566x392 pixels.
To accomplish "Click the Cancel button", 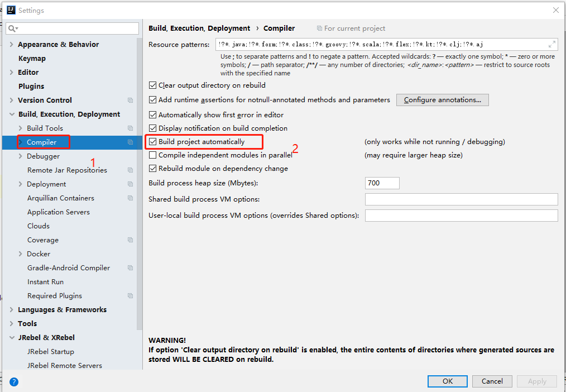I will click(x=492, y=381).
